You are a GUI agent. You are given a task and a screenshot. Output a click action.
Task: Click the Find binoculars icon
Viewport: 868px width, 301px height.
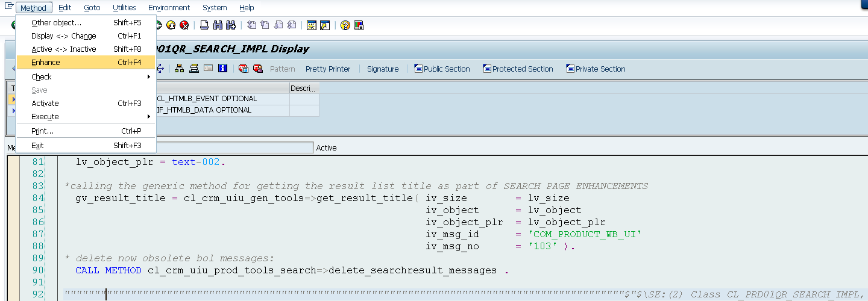217,25
